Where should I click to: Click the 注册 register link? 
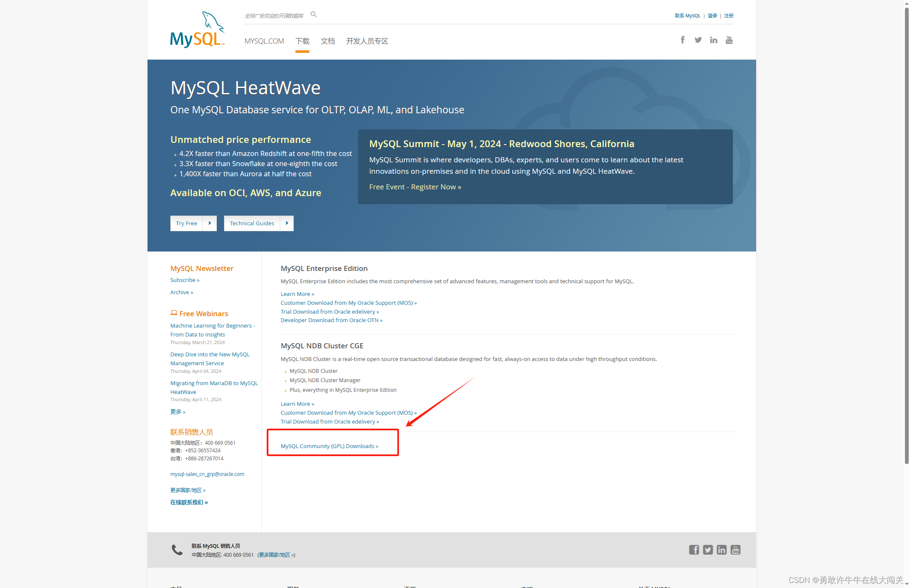point(729,16)
